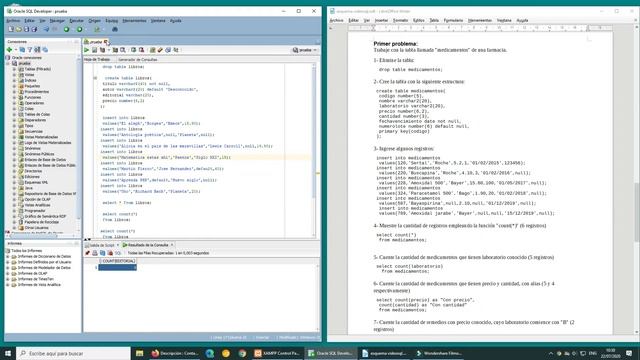Screen dimensions: 640x360
Task: Expand the Tablas (Filtrado) tree node
Action: [x=14, y=69]
